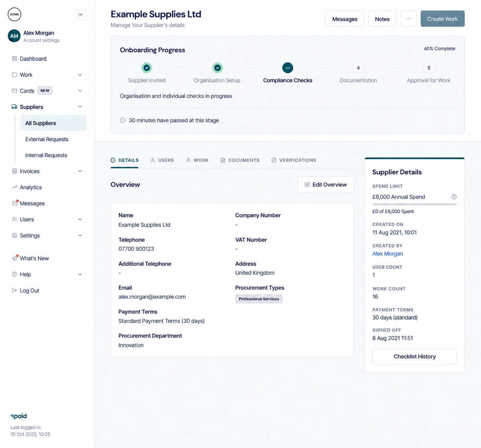Click the Invoices document icon
481x448 pixels.
(14, 171)
